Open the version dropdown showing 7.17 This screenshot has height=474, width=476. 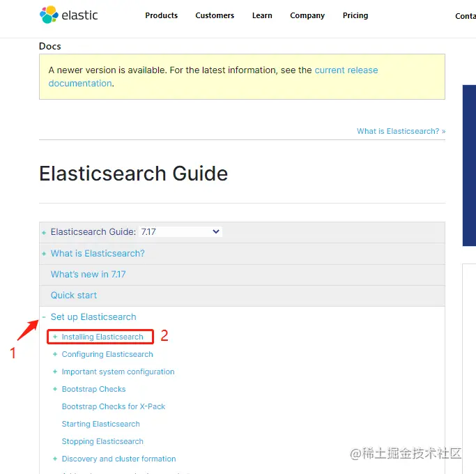[181, 231]
